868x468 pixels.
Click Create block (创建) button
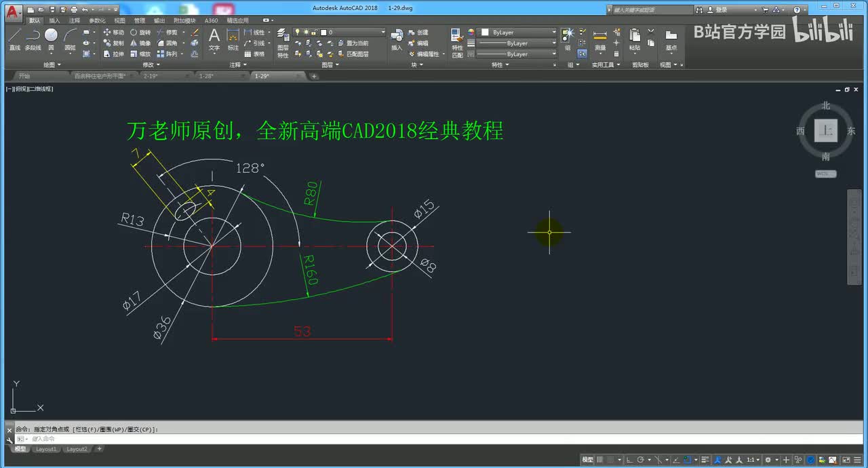point(418,33)
